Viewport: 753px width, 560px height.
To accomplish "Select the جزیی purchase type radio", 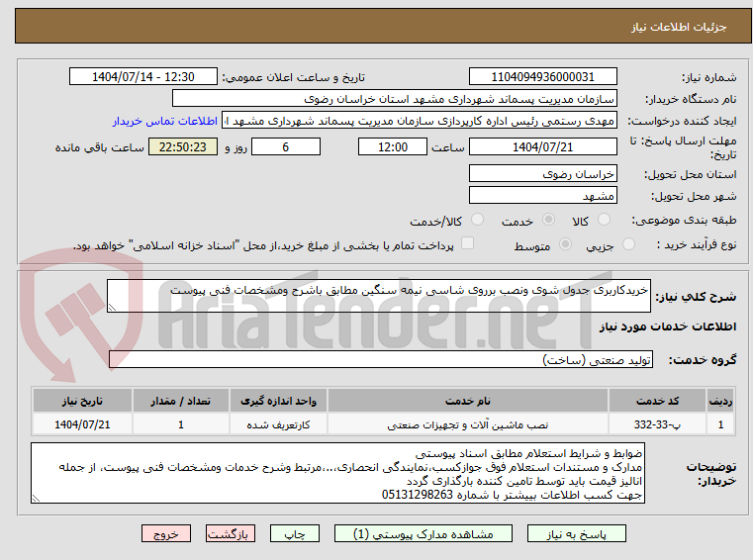I will [x=628, y=244].
